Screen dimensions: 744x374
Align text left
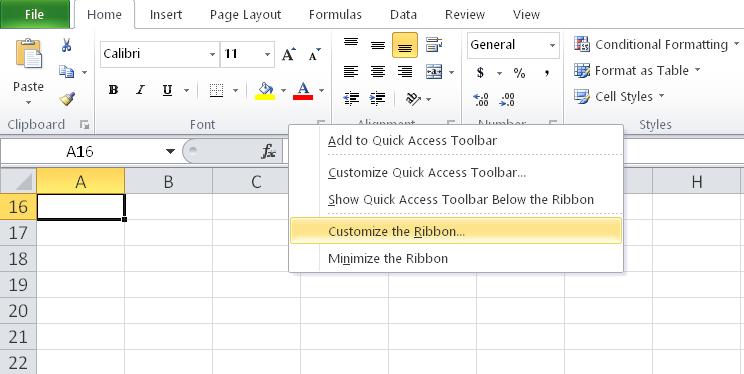pos(351,72)
